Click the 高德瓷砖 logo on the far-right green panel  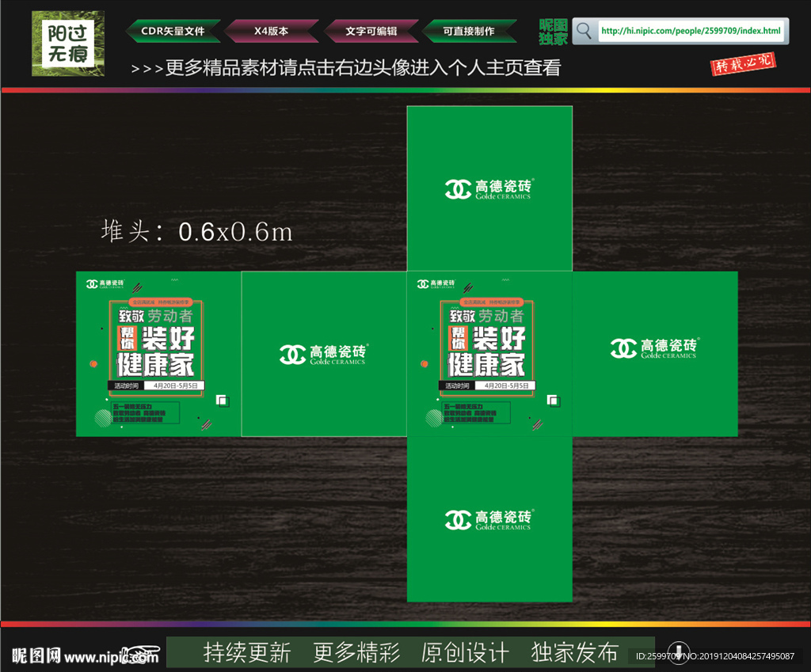tap(654, 348)
